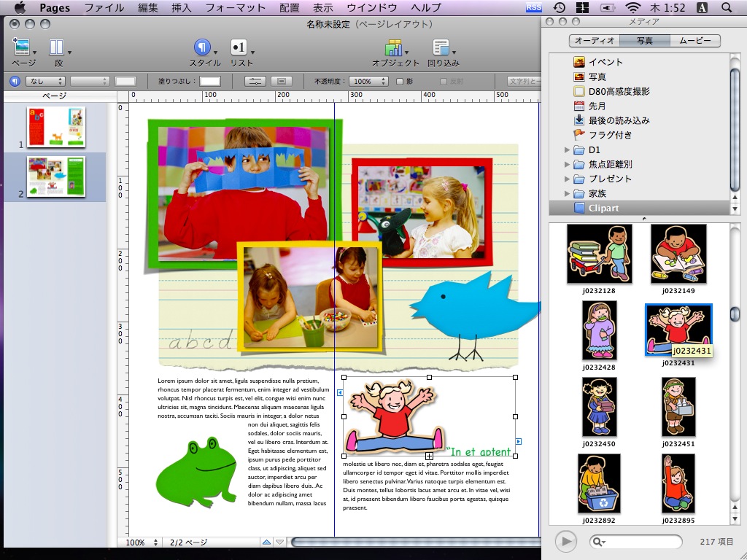
Task: Open the 不透明度 100% opacity dropdown
Action: click(x=368, y=82)
